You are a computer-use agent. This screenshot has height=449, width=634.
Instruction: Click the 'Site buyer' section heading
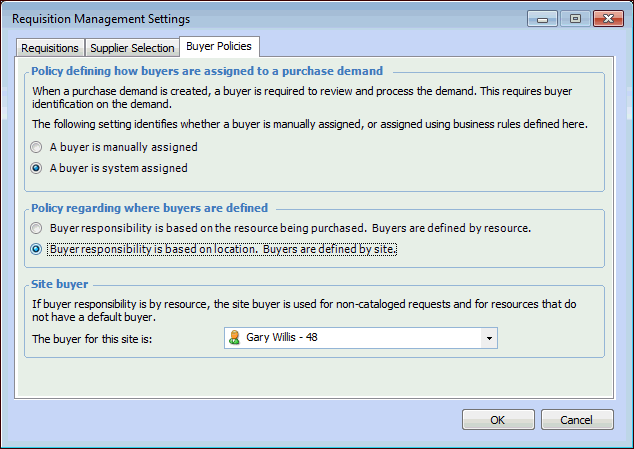coord(60,284)
